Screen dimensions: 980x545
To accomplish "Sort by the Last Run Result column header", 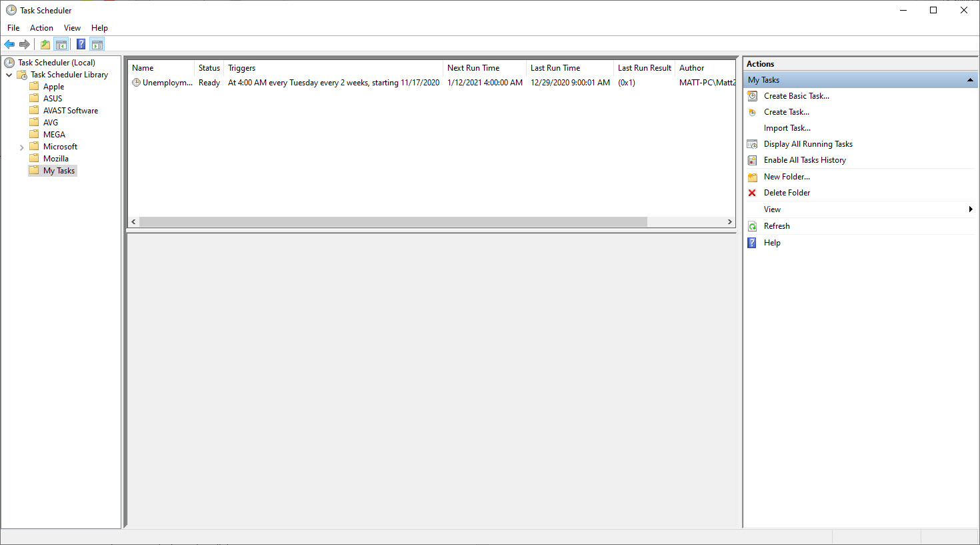I will [x=645, y=68].
